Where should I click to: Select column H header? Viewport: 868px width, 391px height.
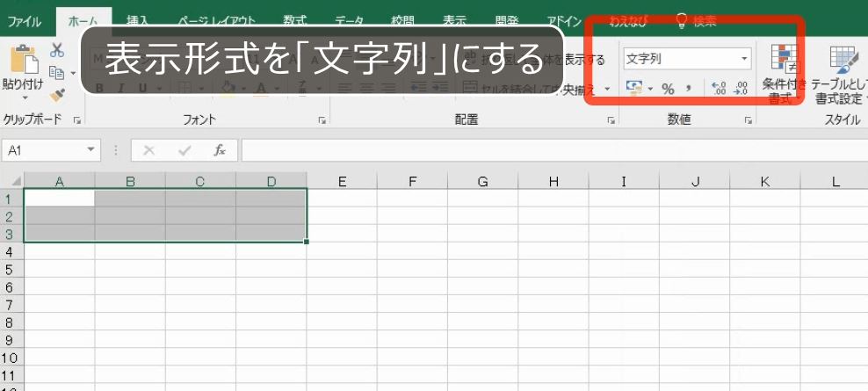click(553, 181)
